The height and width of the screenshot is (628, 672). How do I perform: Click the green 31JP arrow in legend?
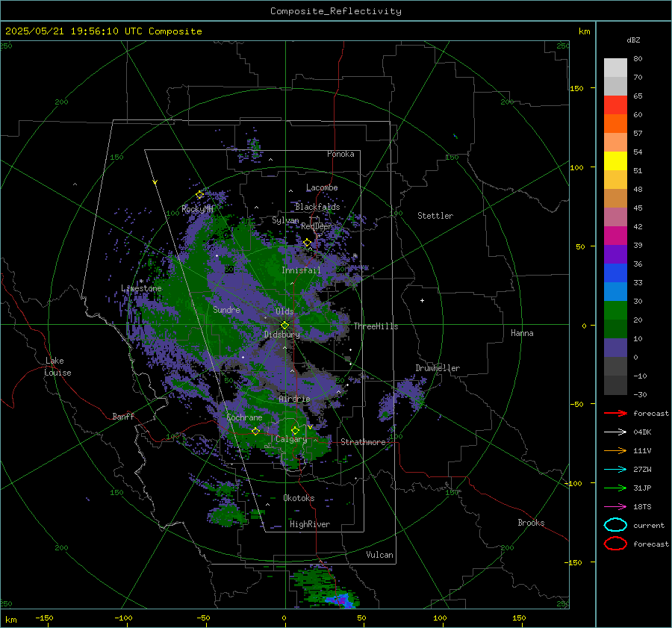[x=615, y=488]
